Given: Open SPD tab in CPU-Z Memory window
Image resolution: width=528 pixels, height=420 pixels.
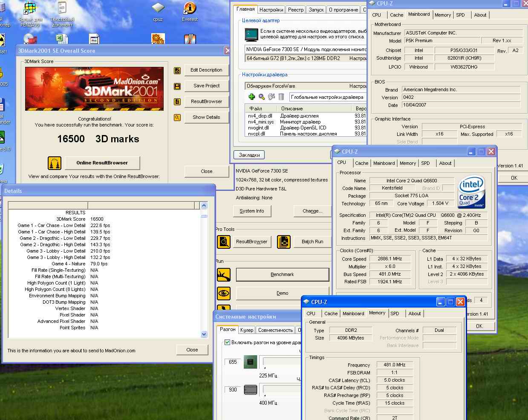Looking at the screenshot, I should point(395,314).
